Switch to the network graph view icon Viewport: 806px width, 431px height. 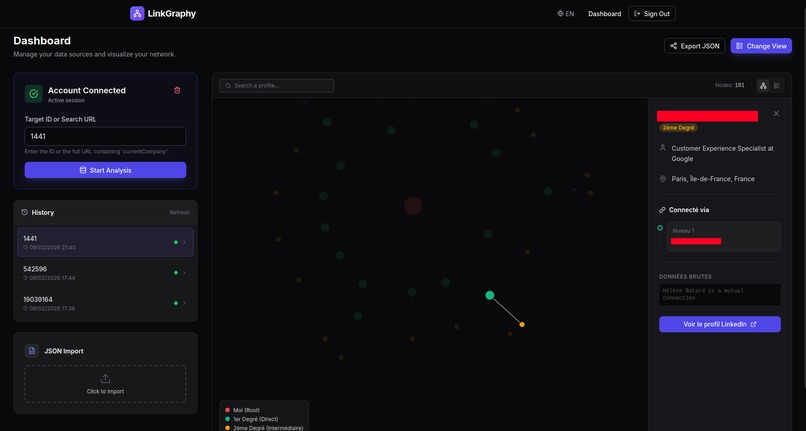tap(763, 85)
